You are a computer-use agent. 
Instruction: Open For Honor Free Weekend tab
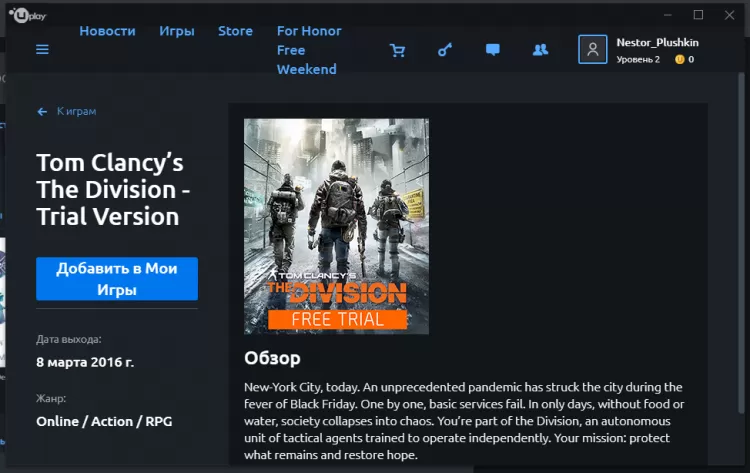pos(309,50)
